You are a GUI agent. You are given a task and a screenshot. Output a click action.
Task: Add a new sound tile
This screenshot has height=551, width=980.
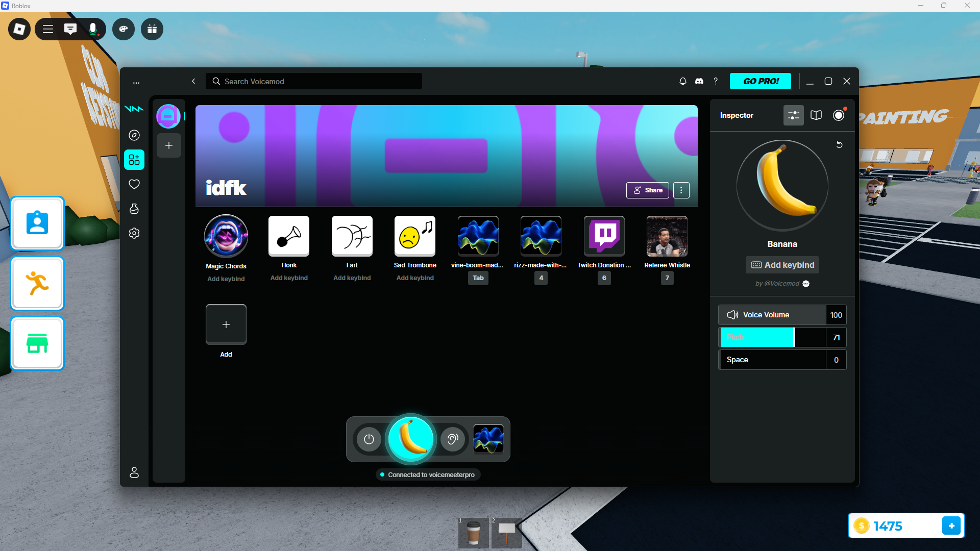(x=226, y=324)
